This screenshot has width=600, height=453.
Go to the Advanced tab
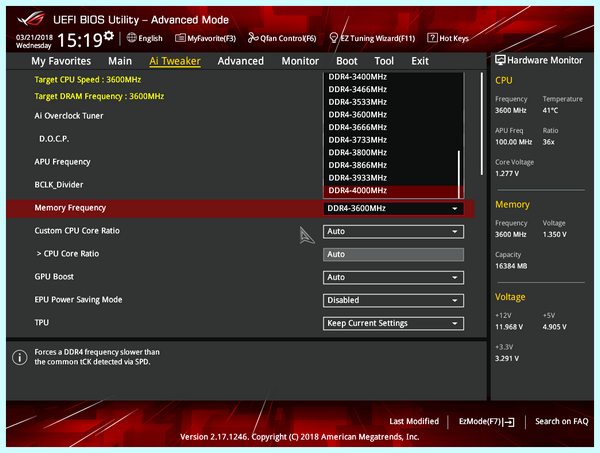click(241, 61)
